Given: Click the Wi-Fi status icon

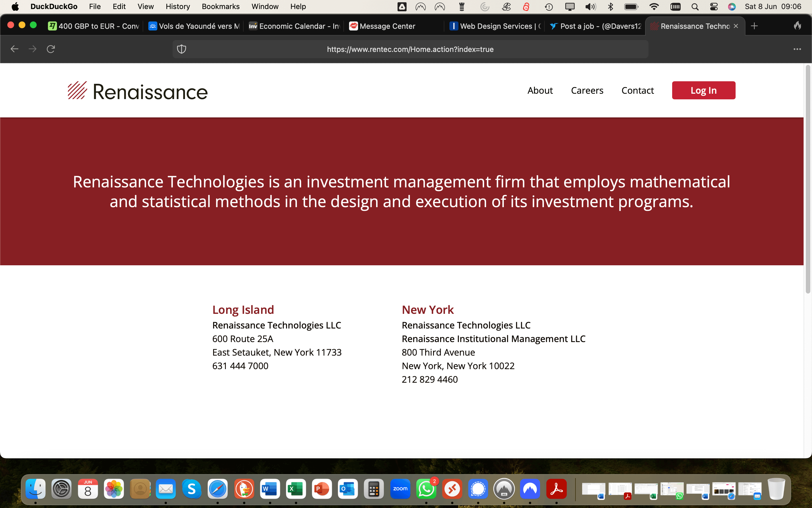Looking at the screenshot, I should click(654, 7).
